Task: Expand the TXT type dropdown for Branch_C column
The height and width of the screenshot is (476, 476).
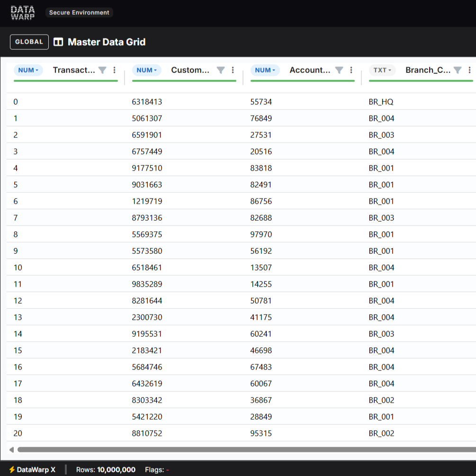Action: click(x=382, y=70)
